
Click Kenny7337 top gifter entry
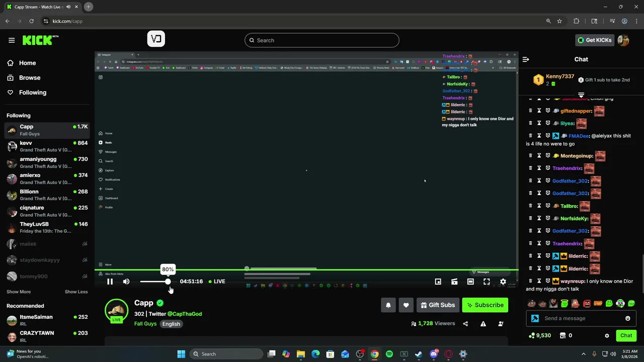click(x=554, y=80)
